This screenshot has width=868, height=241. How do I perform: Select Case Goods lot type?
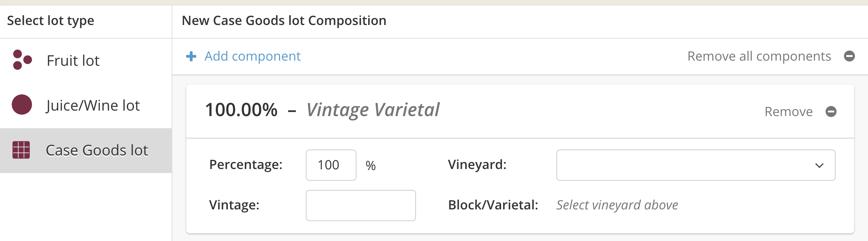[x=97, y=150]
